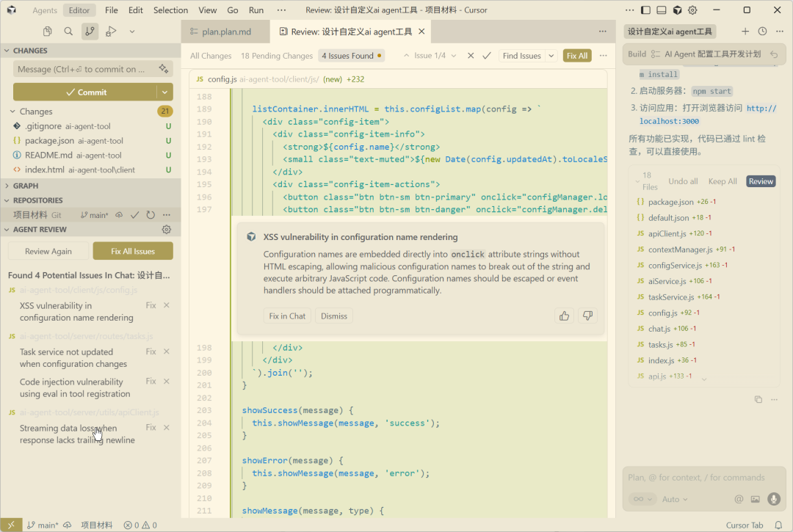Viewport: 793px width, 532px height.
Task: Switch to Agents mode toggle
Action: (x=45, y=10)
